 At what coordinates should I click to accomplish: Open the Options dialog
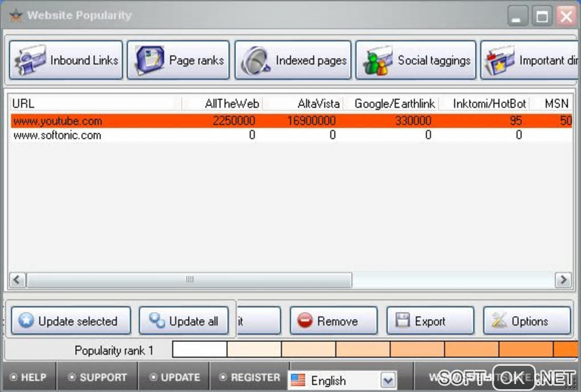click(527, 321)
